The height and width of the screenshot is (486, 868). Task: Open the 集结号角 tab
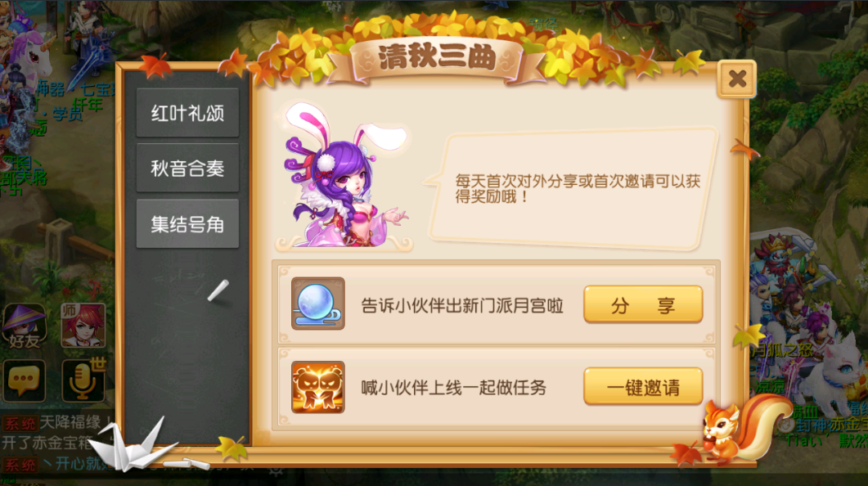point(187,223)
